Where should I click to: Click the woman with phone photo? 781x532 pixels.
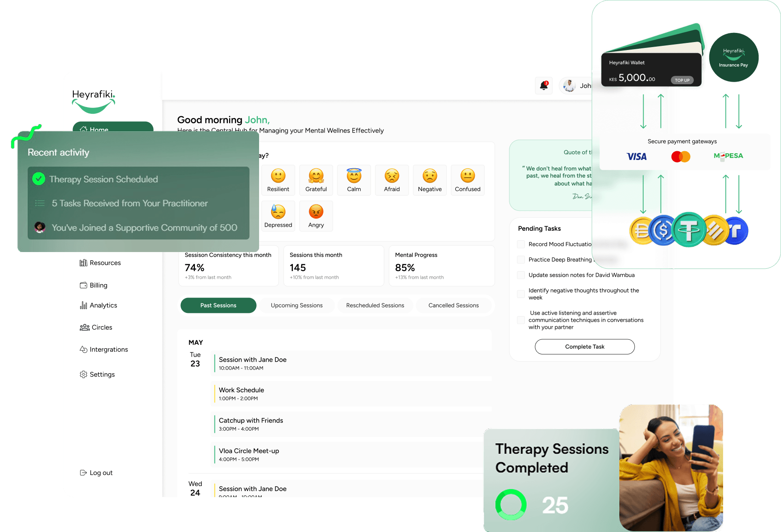pyautogui.click(x=671, y=467)
